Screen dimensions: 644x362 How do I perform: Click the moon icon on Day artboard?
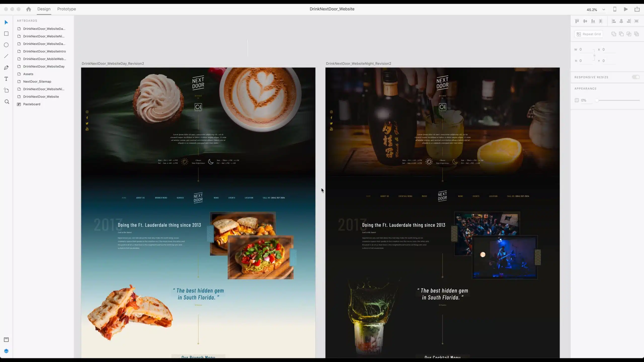click(x=211, y=162)
